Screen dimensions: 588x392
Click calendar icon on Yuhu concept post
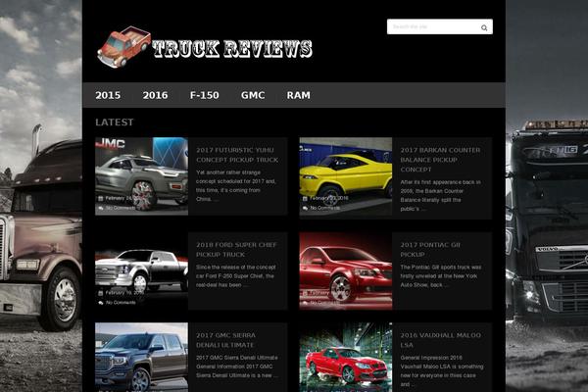click(x=101, y=198)
